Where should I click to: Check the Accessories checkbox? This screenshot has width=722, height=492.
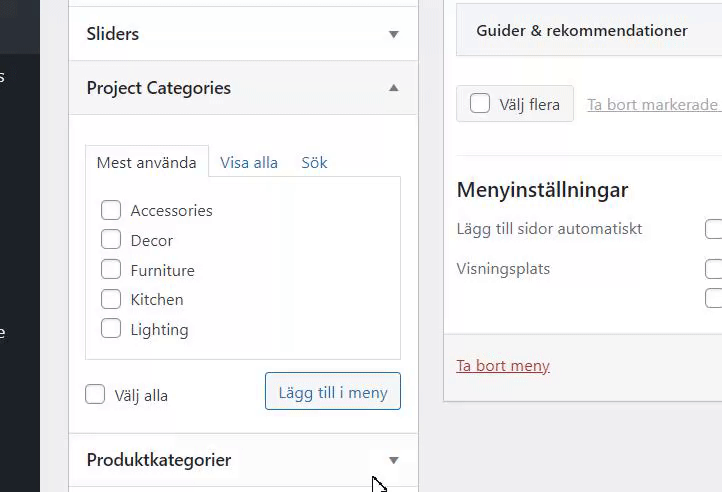pos(111,210)
